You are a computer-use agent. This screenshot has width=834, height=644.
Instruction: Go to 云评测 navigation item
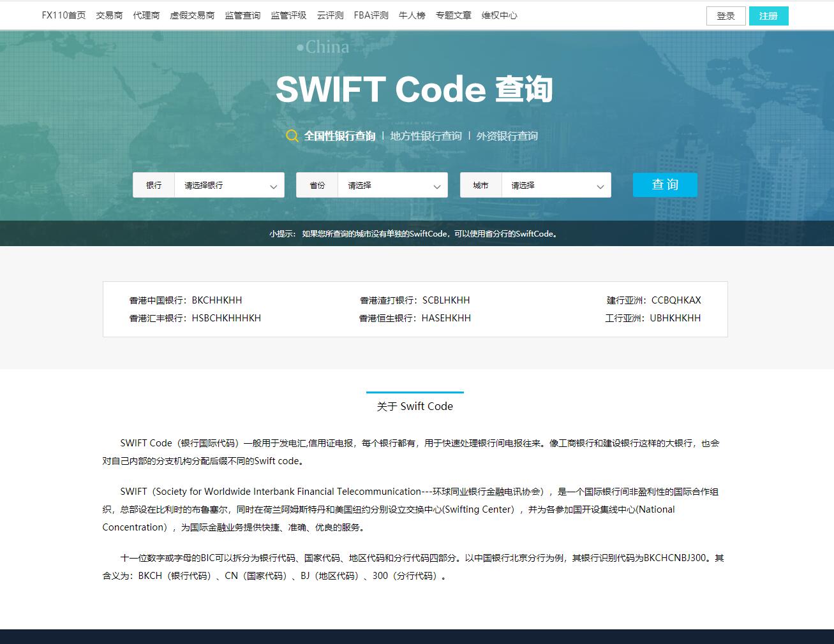(330, 15)
